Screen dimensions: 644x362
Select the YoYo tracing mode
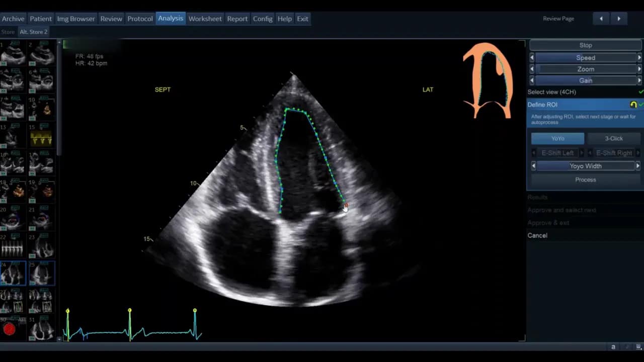(557, 138)
